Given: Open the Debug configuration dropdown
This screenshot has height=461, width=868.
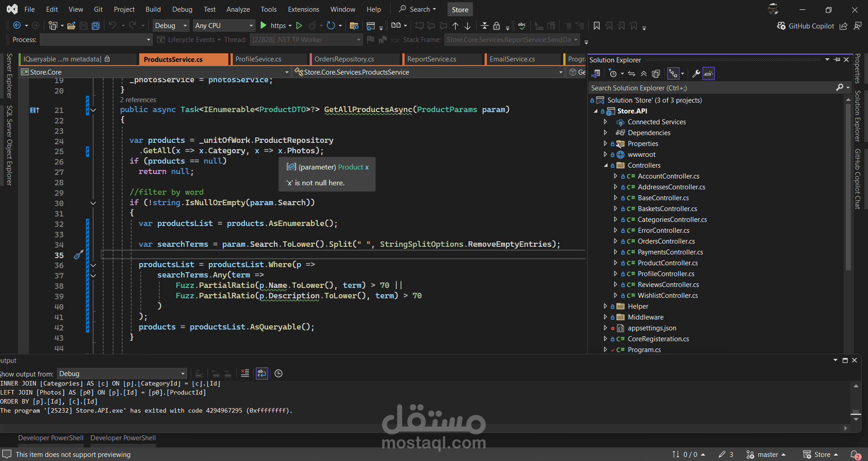Looking at the screenshot, I should coord(170,26).
